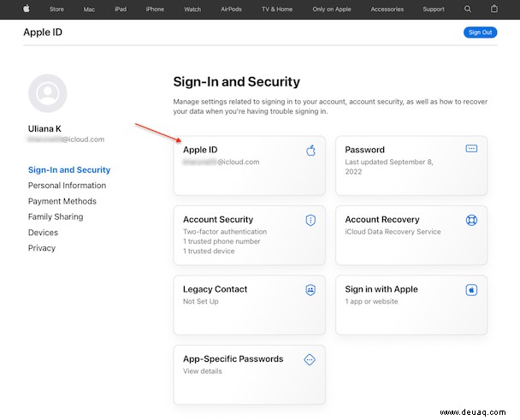Click "Two-factor authentication" text

coord(225,232)
